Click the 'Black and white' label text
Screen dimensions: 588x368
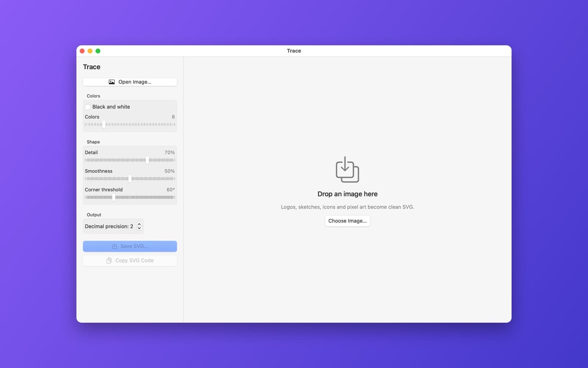(111, 107)
